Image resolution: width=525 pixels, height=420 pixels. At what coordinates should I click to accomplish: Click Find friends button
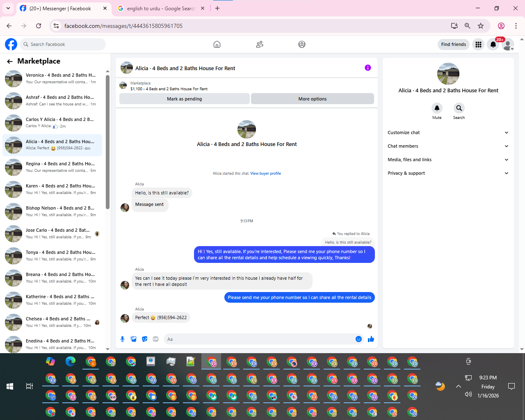pyautogui.click(x=454, y=44)
